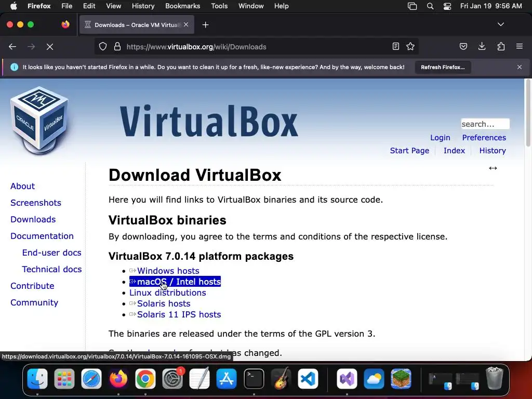Screen dimensions: 532x399
Task: Open Terminal from the Dock
Action: pos(254,378)
